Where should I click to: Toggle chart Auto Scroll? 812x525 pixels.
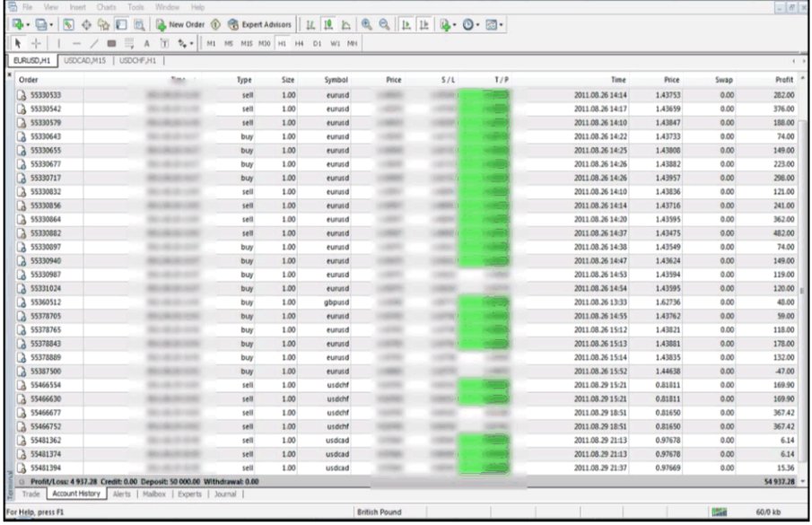(406, 24)
